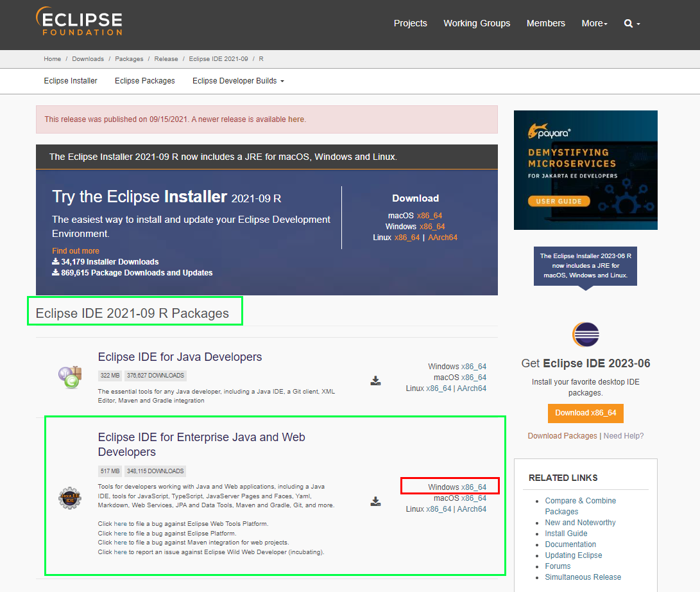Click Packages breadcrumb

pos(129,59)
